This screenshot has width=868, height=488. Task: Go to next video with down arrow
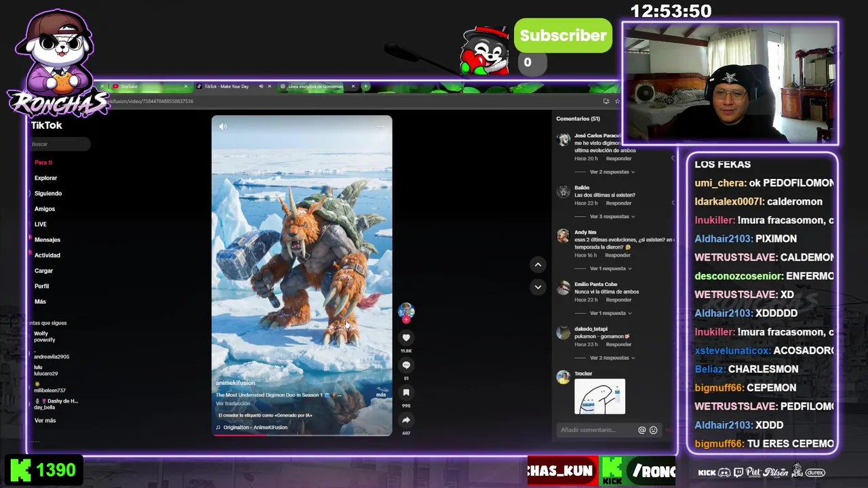(538, 287)
